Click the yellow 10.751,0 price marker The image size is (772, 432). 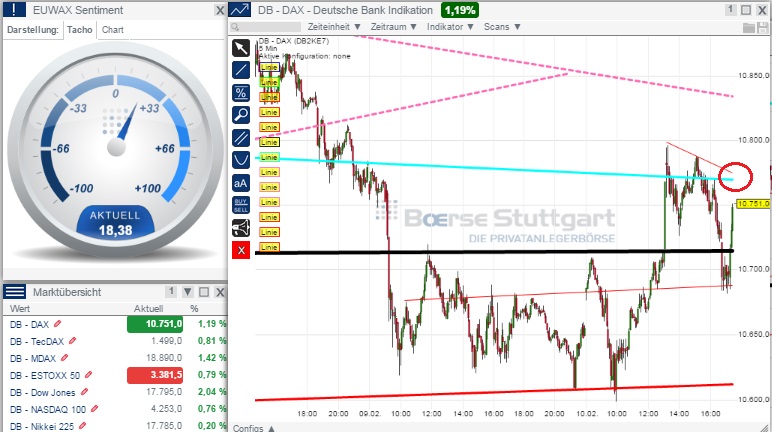pos(753,204)
